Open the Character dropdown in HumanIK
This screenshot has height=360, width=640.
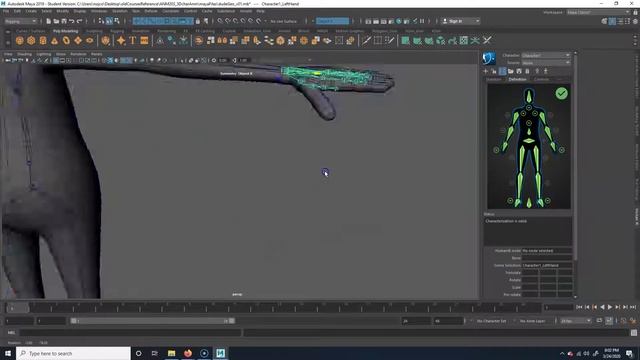tap(546, 55)
